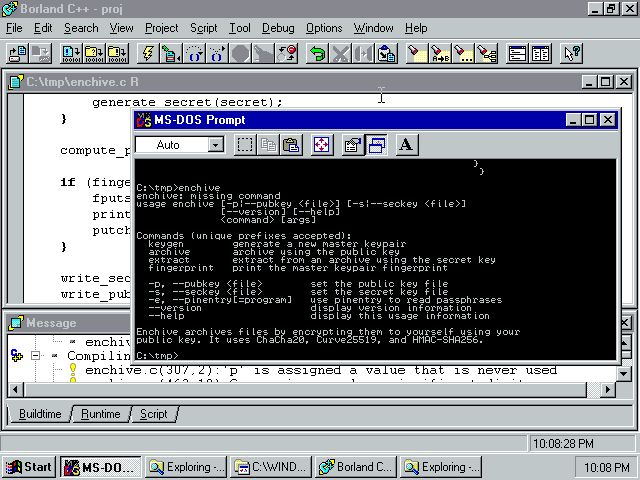640x480 pixels.
Task: Switch to the Buildtime tab
Action: click(40, 414)
